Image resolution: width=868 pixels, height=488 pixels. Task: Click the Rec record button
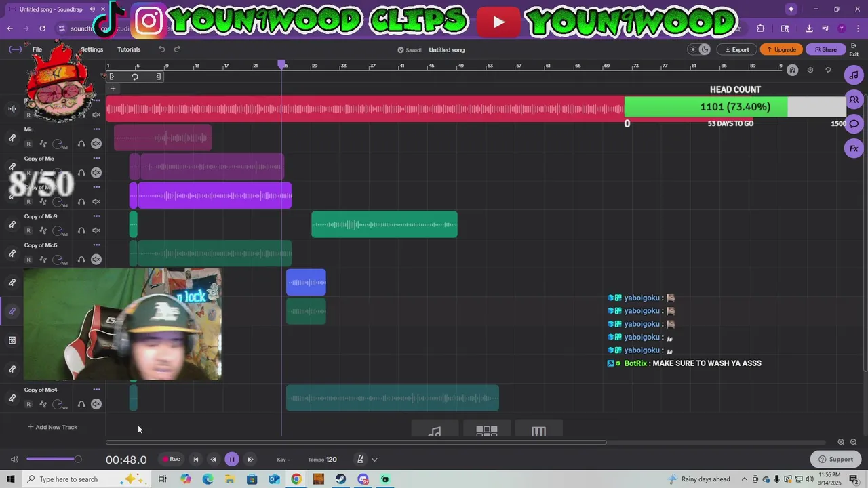coord(171,459)
